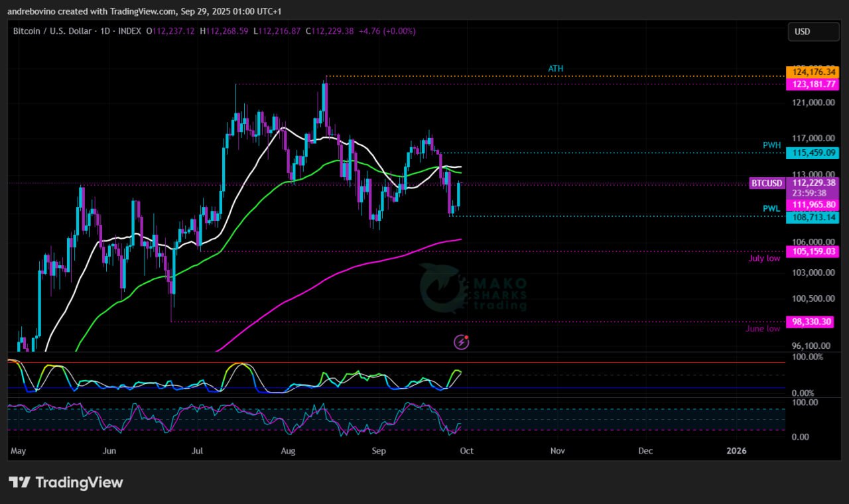849x504 pixels.
Task: Click the BTCUSD current price tag
Action: click(767, 183)
